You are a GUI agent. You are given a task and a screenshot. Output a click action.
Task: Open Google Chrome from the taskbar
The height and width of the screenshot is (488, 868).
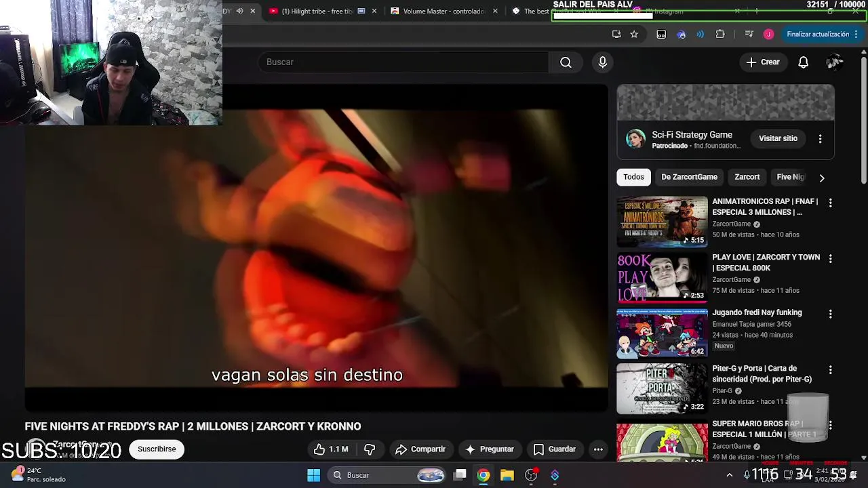point(483,475)
